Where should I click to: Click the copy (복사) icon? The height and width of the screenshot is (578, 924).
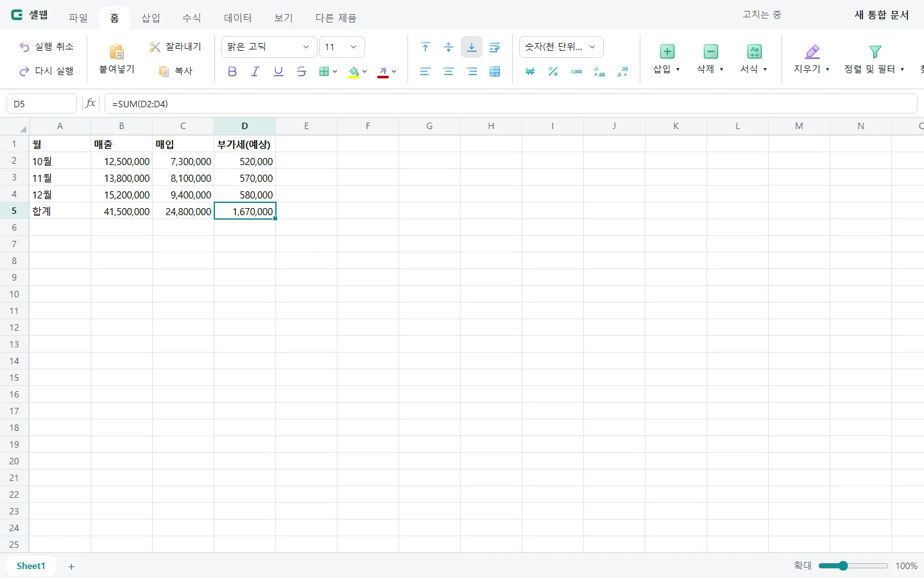click(164, 71)
